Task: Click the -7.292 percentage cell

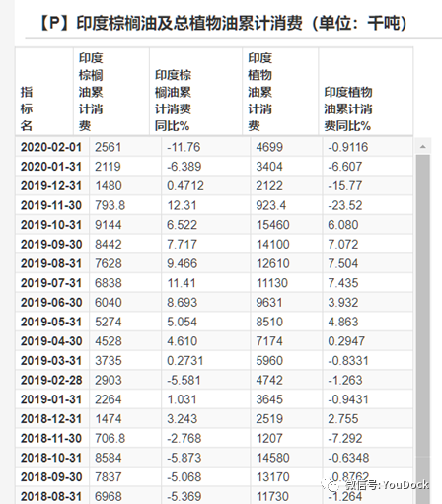Action: click(368, 438)
